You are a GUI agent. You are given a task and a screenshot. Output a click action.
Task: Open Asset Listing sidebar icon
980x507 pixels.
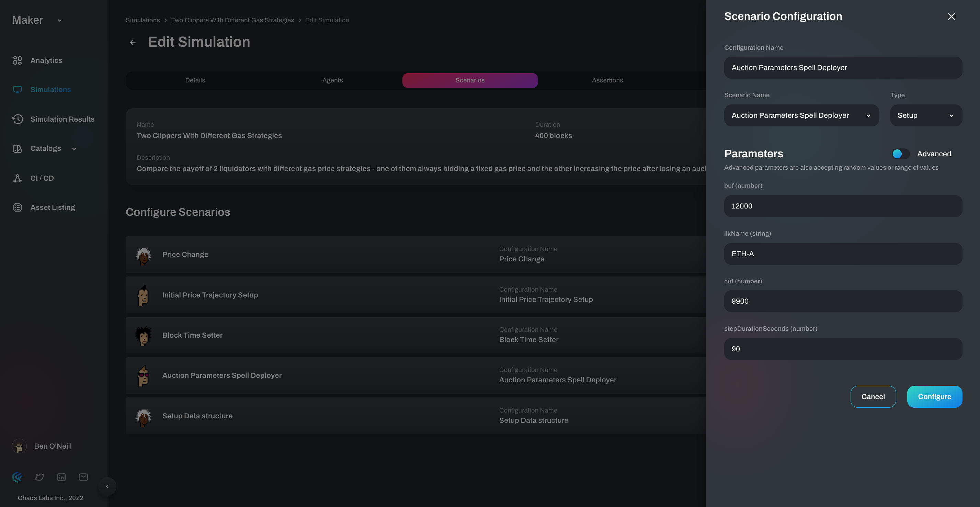tap(18, 207)
